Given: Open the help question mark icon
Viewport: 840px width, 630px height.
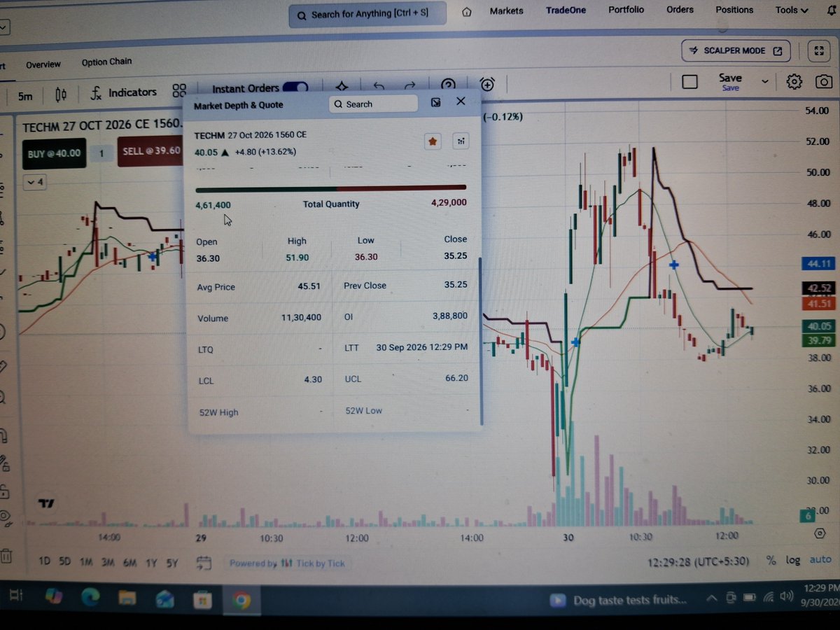Looking at the screenshot, I should 449,84.
